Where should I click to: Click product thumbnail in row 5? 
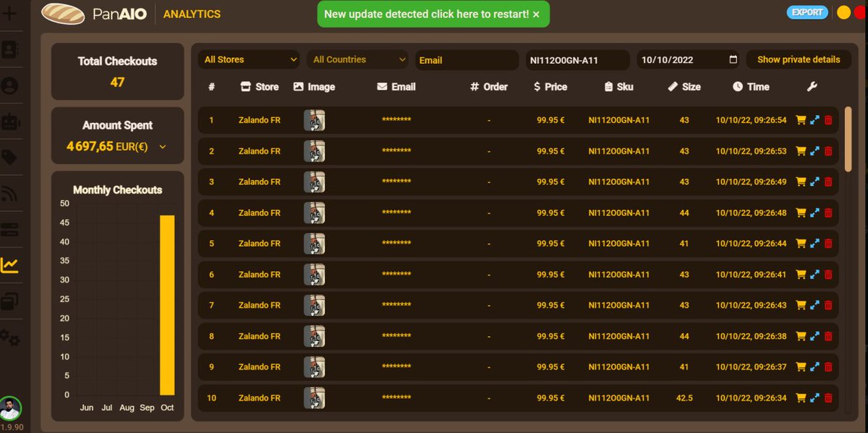tap(314, 243)
